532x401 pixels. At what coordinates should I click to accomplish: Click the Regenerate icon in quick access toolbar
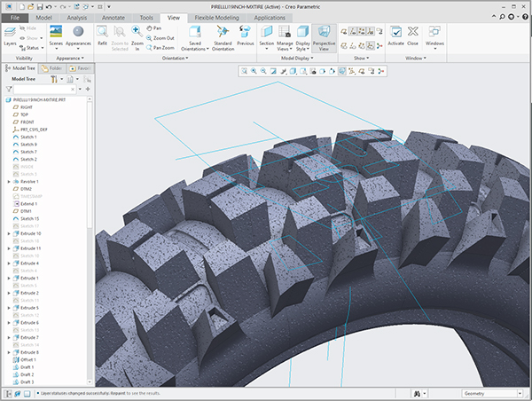76,7
